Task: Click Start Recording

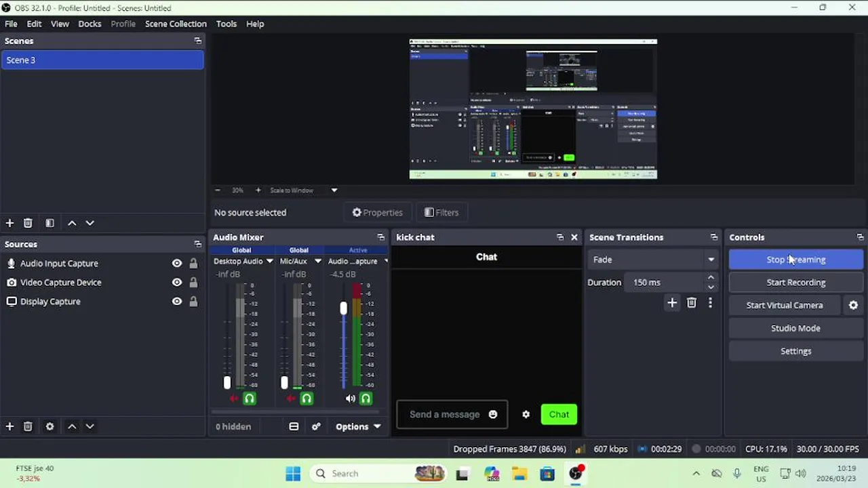Action: point(795,283)
